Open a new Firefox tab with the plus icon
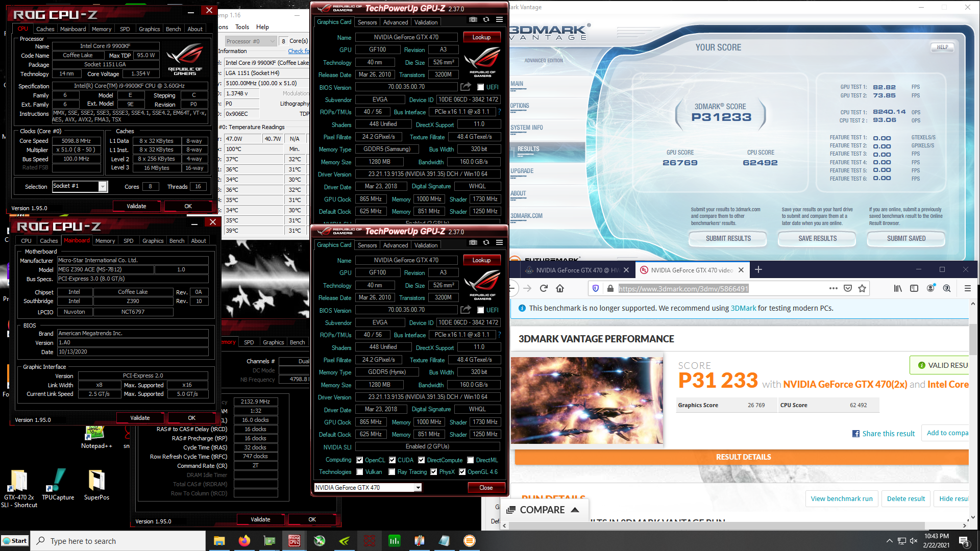The width and height of the screenshot is (980, 551). (758, 270)
